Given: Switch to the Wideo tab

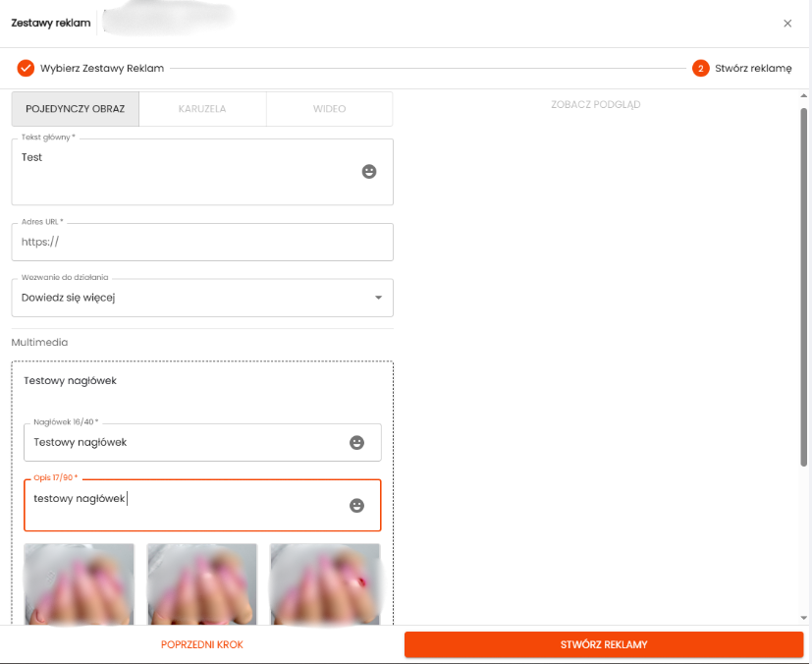Looking at the screenshot, I should [329, 109].
